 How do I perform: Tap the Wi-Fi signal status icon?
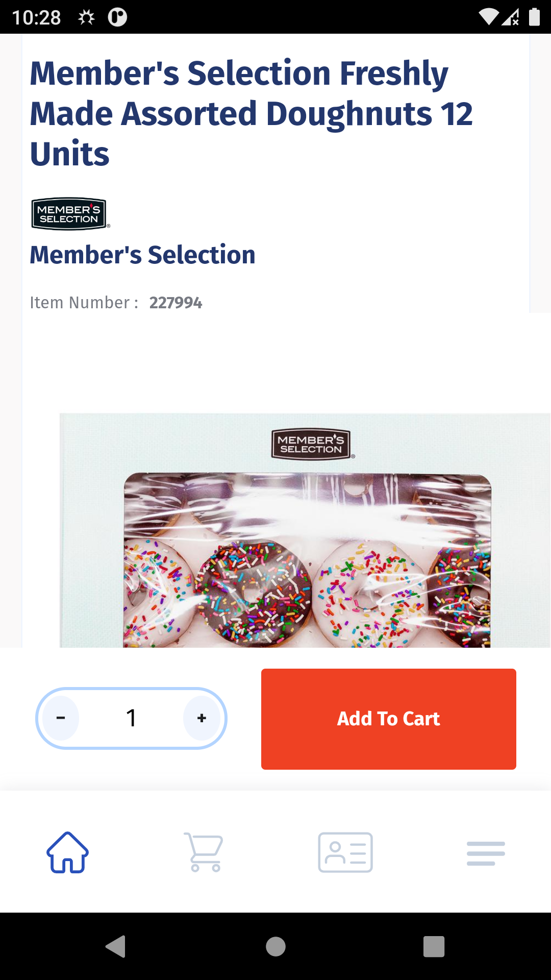(488, 17)
